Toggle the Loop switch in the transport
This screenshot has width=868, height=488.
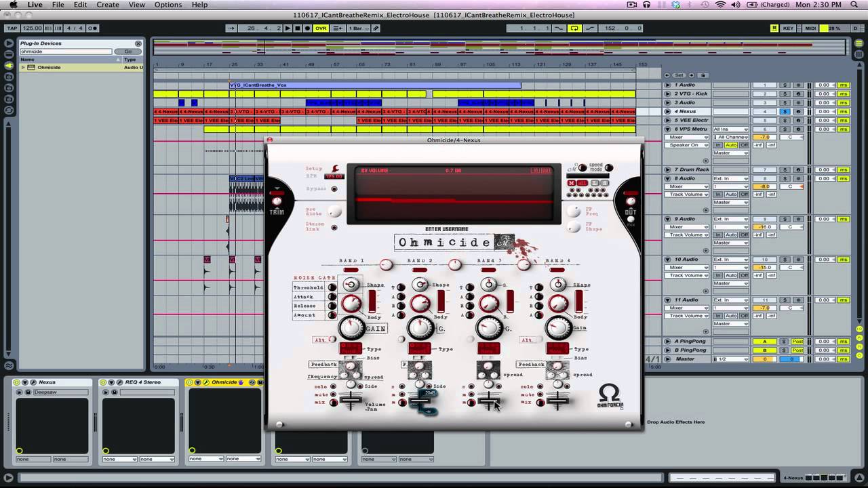click(x=574, y=28)
